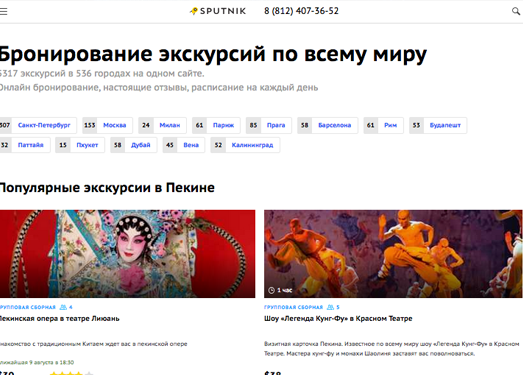Call phone number 8 (812) 407-36-52
The width and height of the screenshot is (523, 375).
coord(301,11)
